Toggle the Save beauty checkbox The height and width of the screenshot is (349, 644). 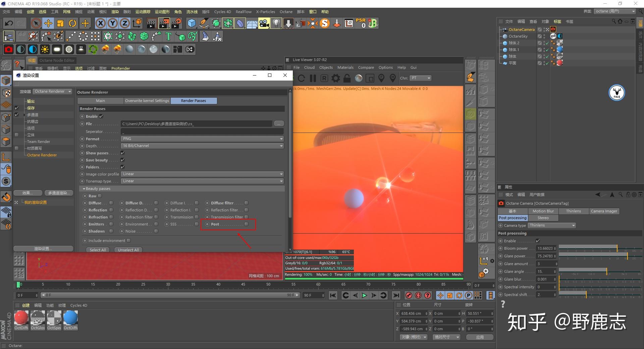pos(122,160)
